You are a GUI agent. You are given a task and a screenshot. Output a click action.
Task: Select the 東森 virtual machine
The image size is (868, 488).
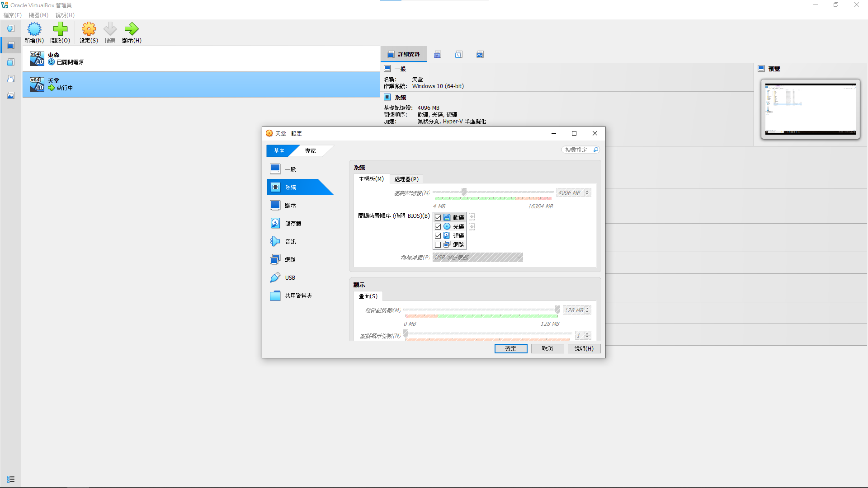201,59
